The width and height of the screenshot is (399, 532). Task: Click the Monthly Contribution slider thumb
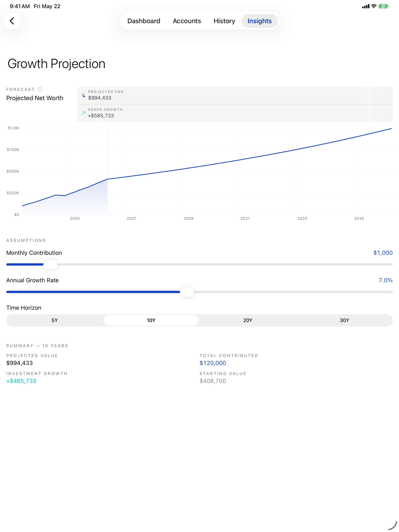tap(50, 264)
